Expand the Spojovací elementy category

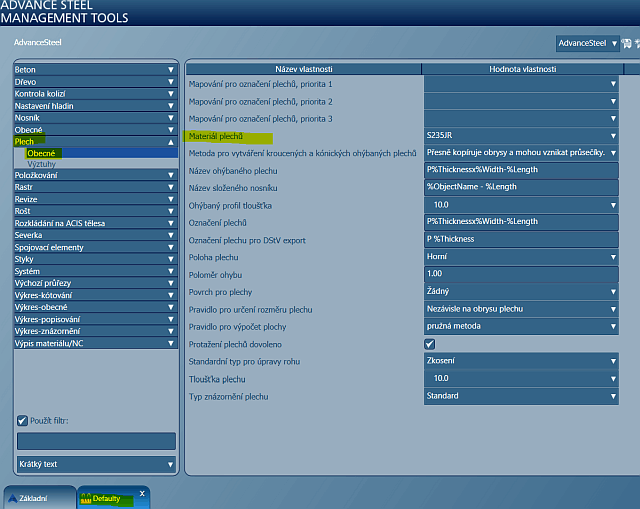coord(96,247)
